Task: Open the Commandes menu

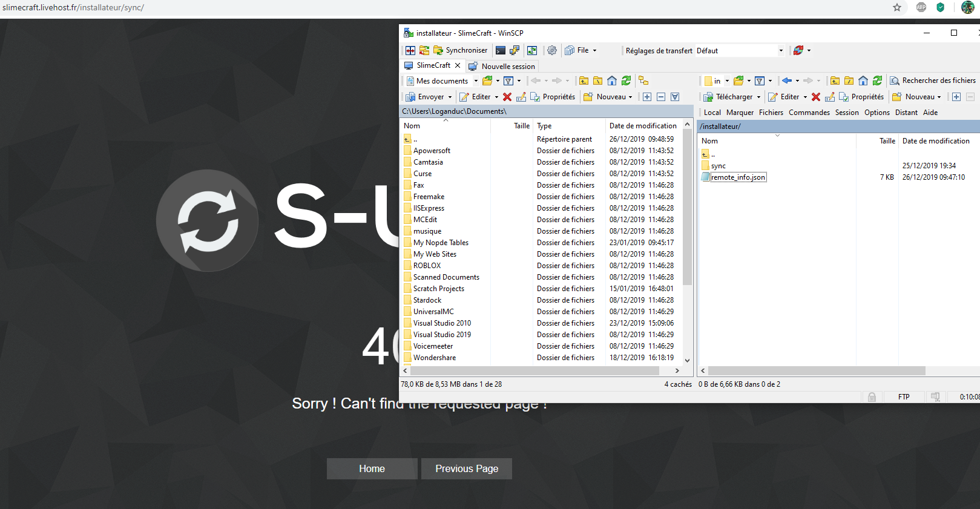Action: [809, 113]
